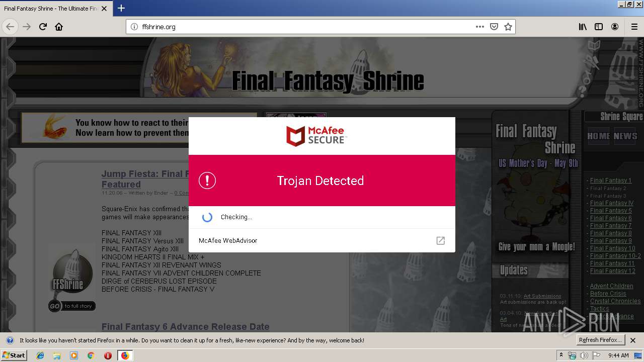Launch Internet Explorer from the taskbar
This screenshot has height=362, width=644.
(x=40, y=355)
